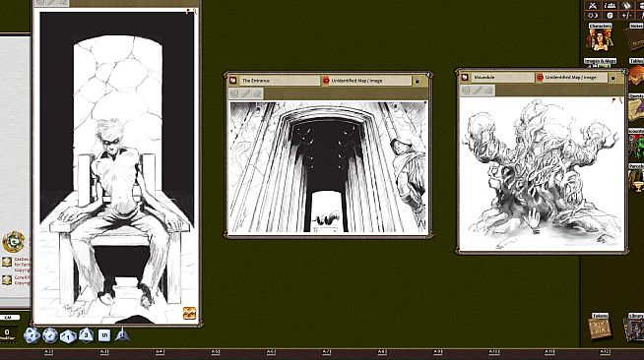644x360 pixels.
Task: Pick up the d12 die
Action: click(x=50, y=335)
